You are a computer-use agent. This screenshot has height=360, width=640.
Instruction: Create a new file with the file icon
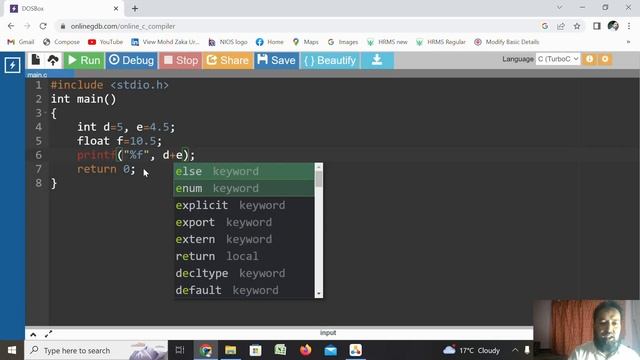[36, 60]
